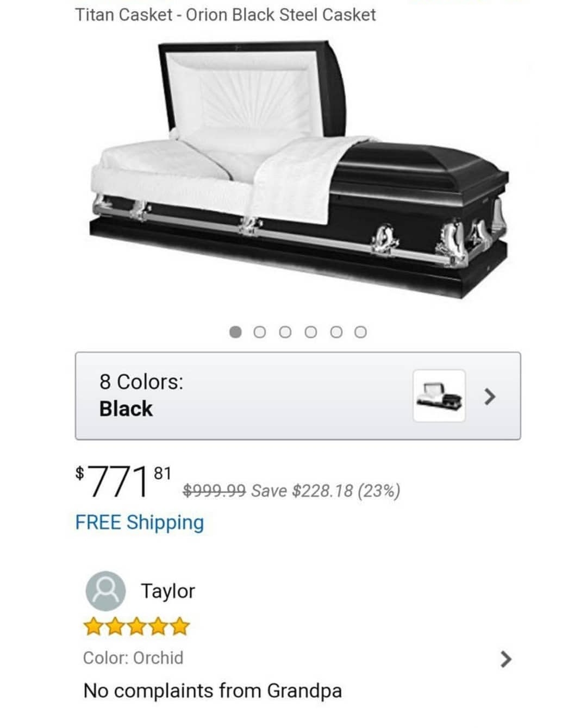Expand color options with right chevron
The image size is (587, 728).
pos(490,397)
